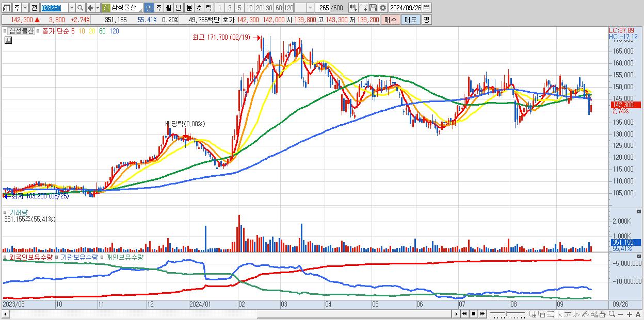Select interval 30 button

click(269, 8)
